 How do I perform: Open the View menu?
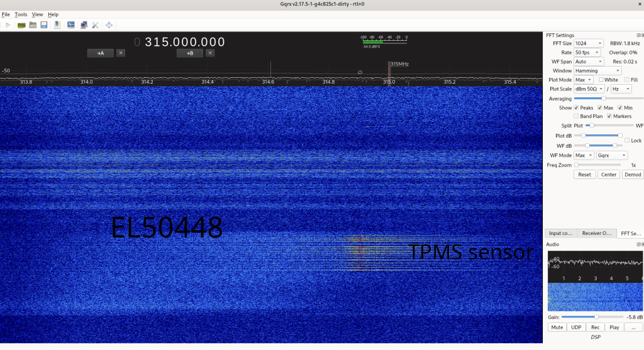pos(37,14)
